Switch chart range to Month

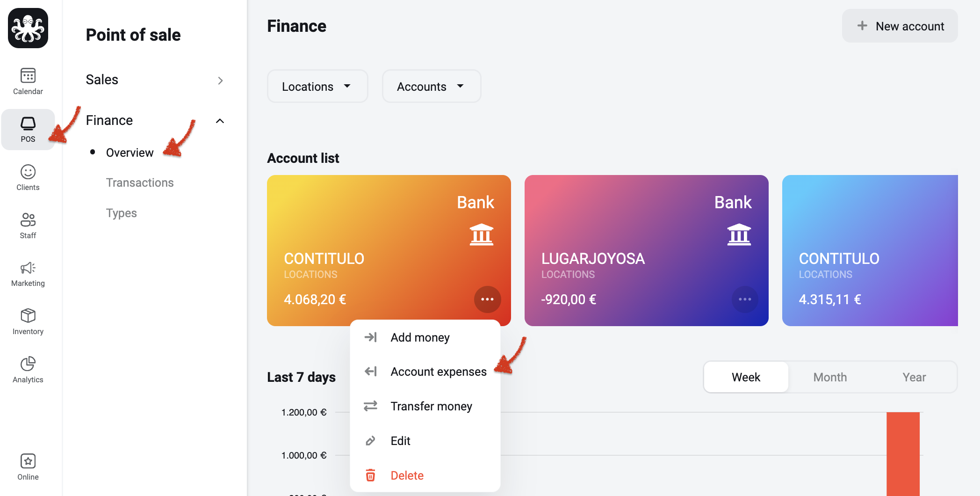(830, 377)
